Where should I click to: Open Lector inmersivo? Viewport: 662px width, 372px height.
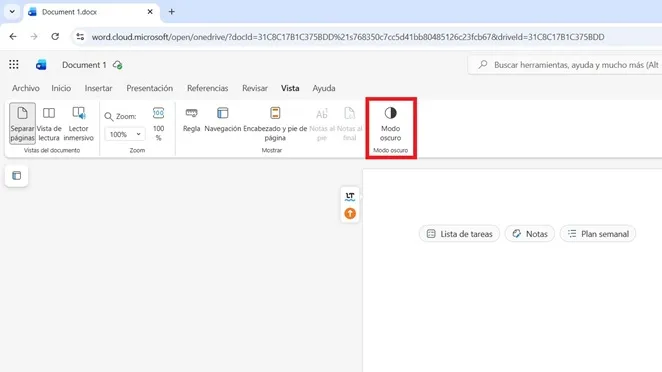79,123
